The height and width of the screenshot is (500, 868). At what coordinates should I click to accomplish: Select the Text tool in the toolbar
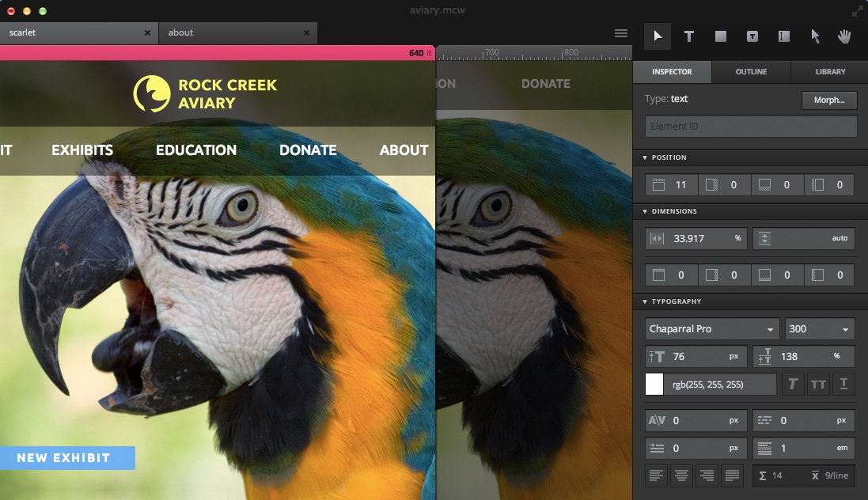tap(688, 36)
